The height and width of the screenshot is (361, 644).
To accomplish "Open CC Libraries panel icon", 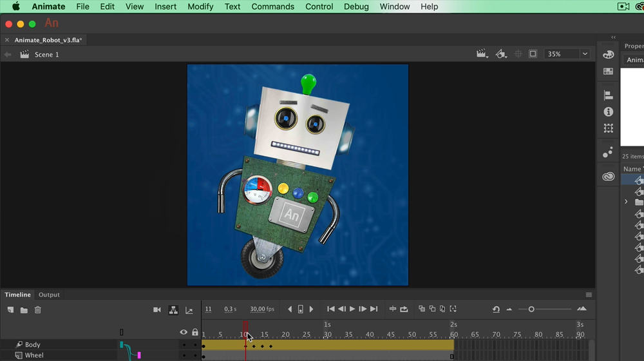I will click(609, 177).
